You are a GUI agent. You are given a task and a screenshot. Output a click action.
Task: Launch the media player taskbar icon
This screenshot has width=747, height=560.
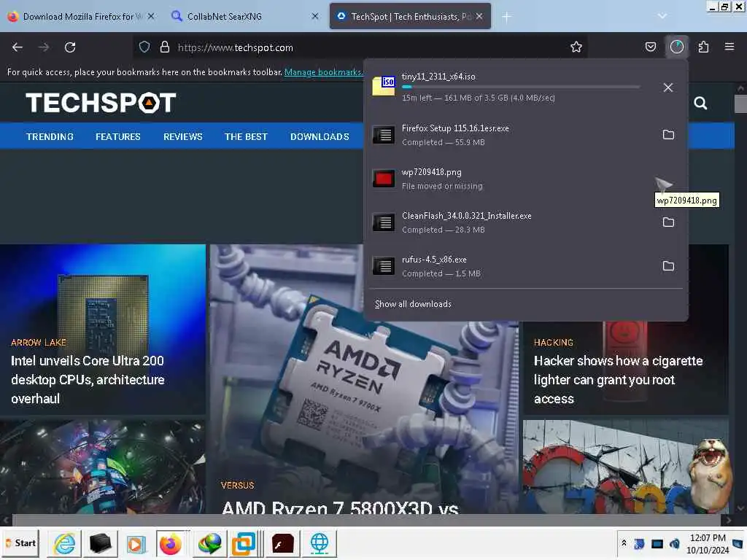pyautogui.click(x=136, y=543)
